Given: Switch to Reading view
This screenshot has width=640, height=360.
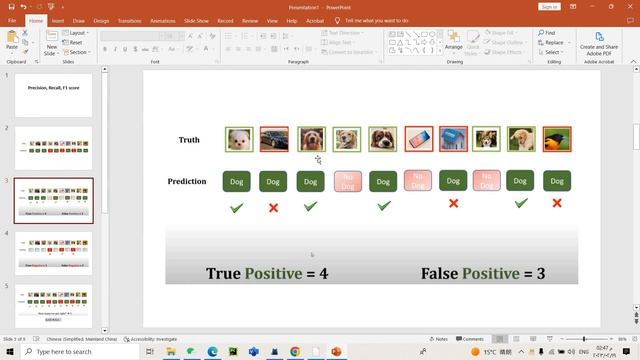Looking at the screenshot, I should (533, 339).
